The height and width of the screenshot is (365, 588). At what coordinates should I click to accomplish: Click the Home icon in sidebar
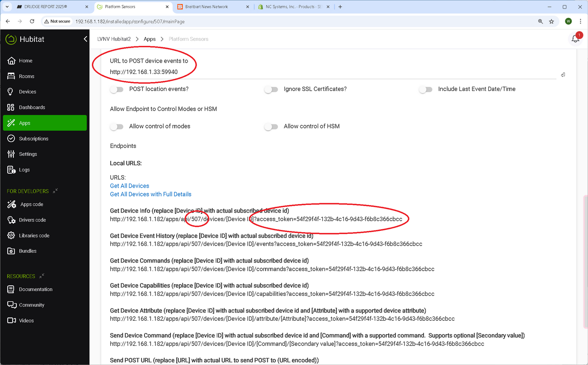(11, 61)
